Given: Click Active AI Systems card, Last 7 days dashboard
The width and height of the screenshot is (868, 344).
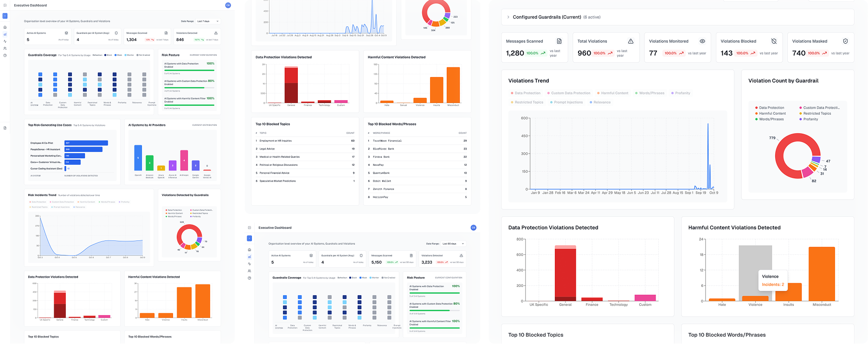Looking at the screenshot, I should click(x=48, y=36).
